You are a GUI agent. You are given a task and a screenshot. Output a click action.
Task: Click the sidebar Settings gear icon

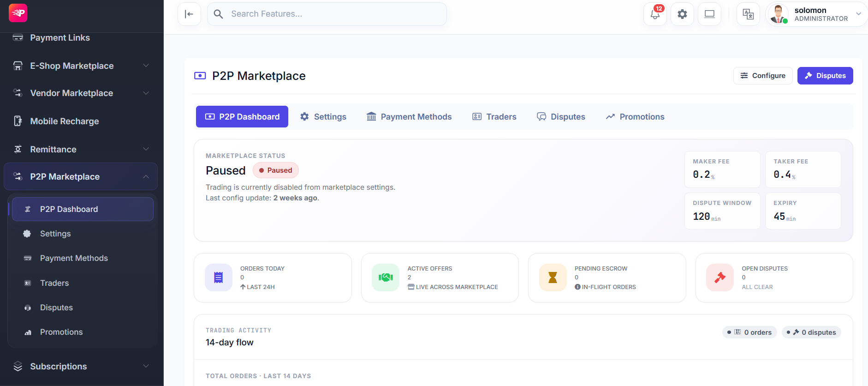(27, 234)
